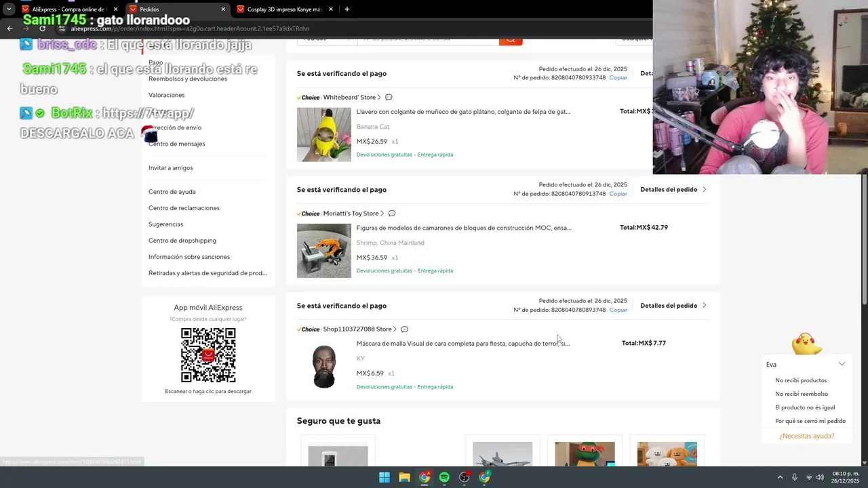Click the page vertical scrollbar
The image size is (868, 488).
coord(864,239)
